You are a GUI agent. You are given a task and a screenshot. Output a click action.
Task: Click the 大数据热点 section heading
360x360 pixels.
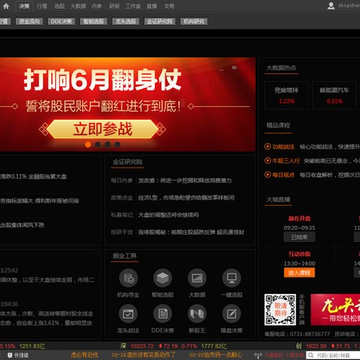point(281,68)
